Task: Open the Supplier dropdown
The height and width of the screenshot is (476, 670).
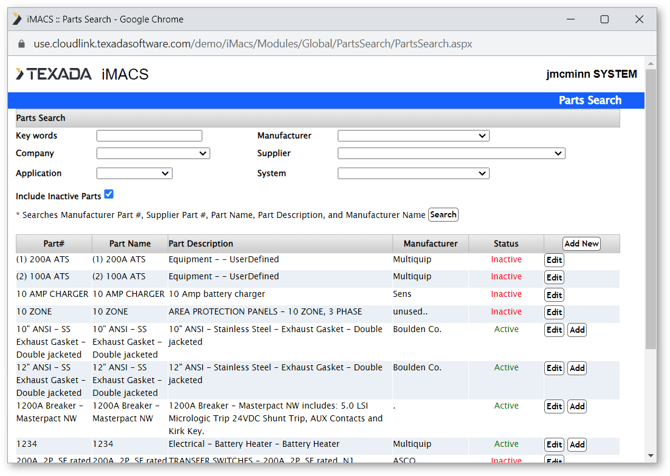Action: click(451, 153)
